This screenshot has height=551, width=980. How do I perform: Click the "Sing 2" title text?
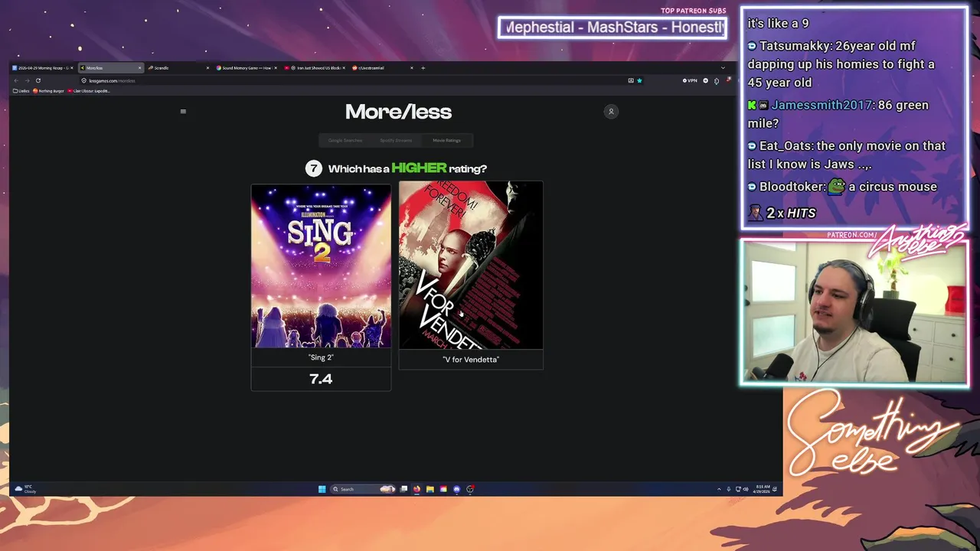(x=321, y=357)
